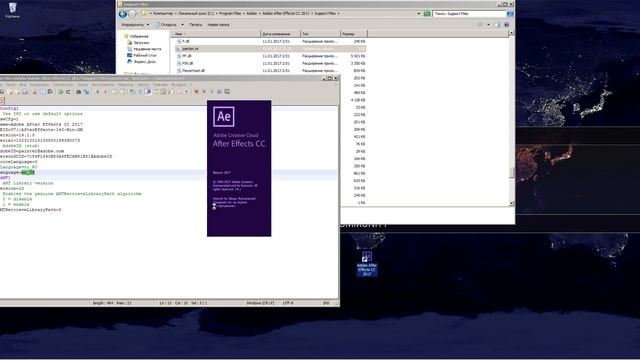
Task: Click the After Effects CC splash screen
Action: click(x=239, y=168)
